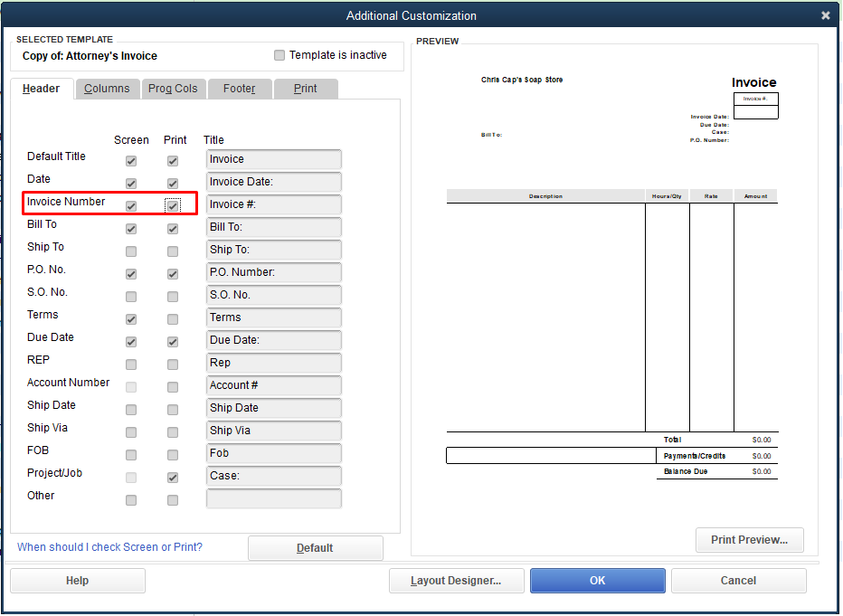Enable Screen for Other
Viewport: 843px width, 616px height.
pos(130,499)
